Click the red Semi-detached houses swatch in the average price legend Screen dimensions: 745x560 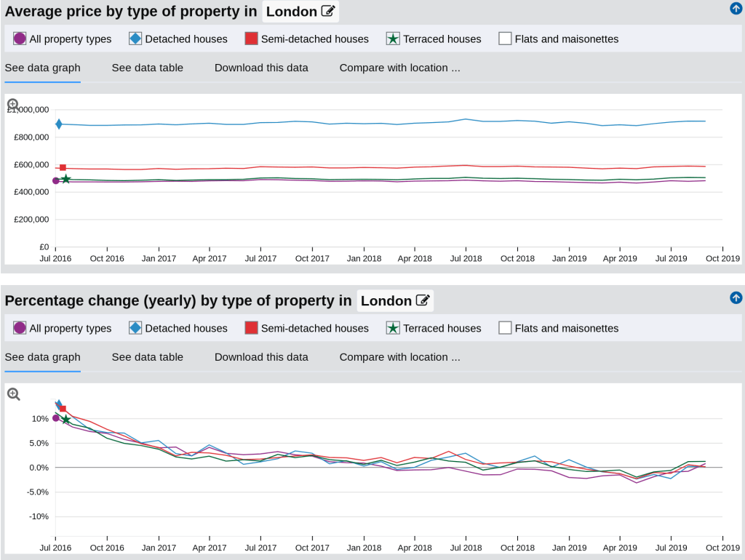(251, 39)
